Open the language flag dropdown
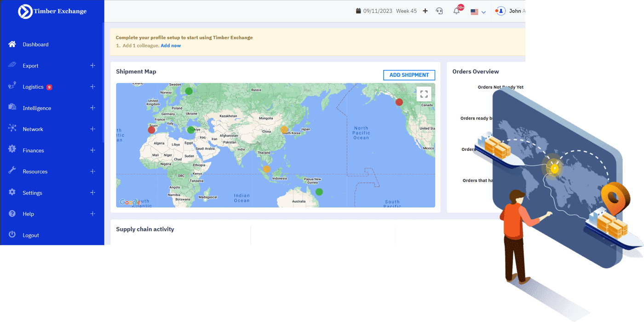 coord(478,12)
